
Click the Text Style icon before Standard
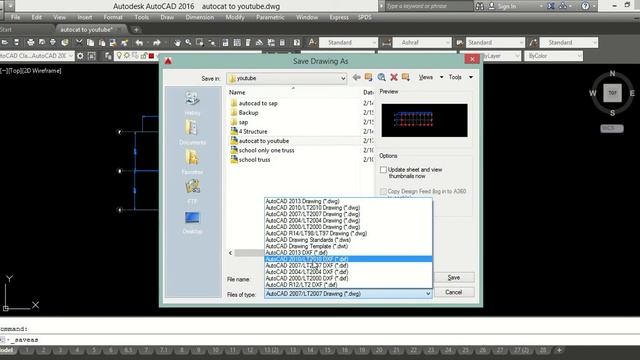click(312, 42)
